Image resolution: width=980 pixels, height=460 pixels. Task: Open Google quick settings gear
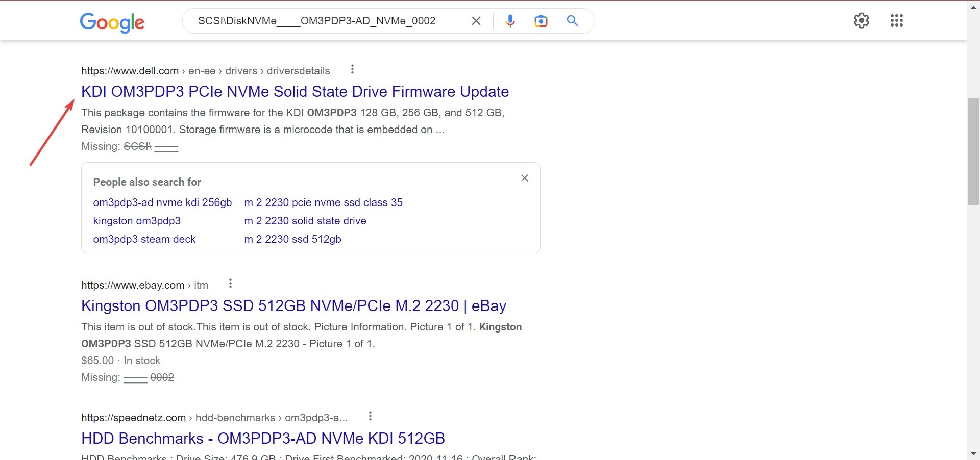point(862,20)
